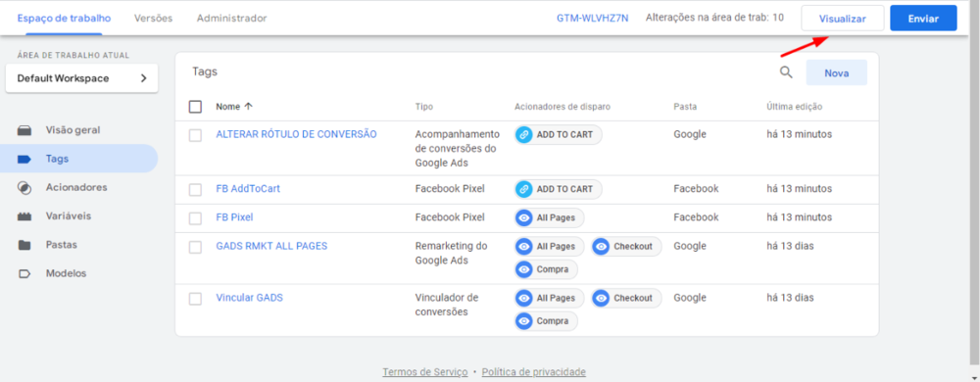Click eye icon in GADS RMKT's Checkout trigger
The image size is (980, 382).
coord(602,247)
